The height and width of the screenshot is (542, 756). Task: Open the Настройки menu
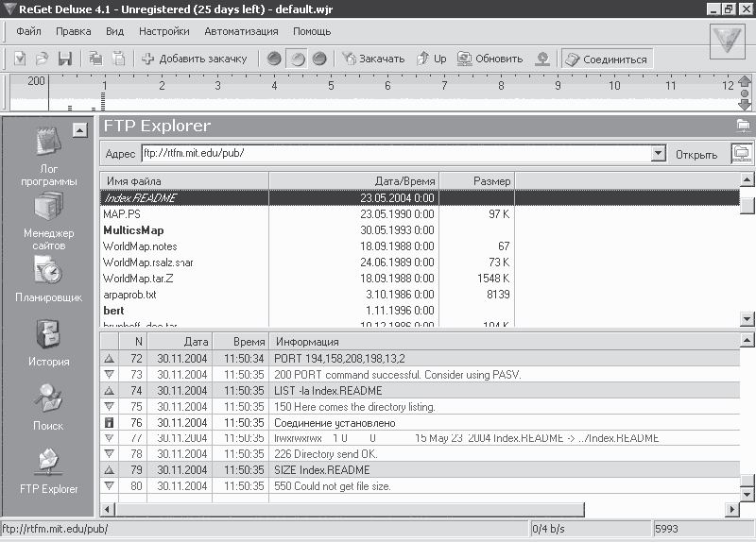click(163, 31)
